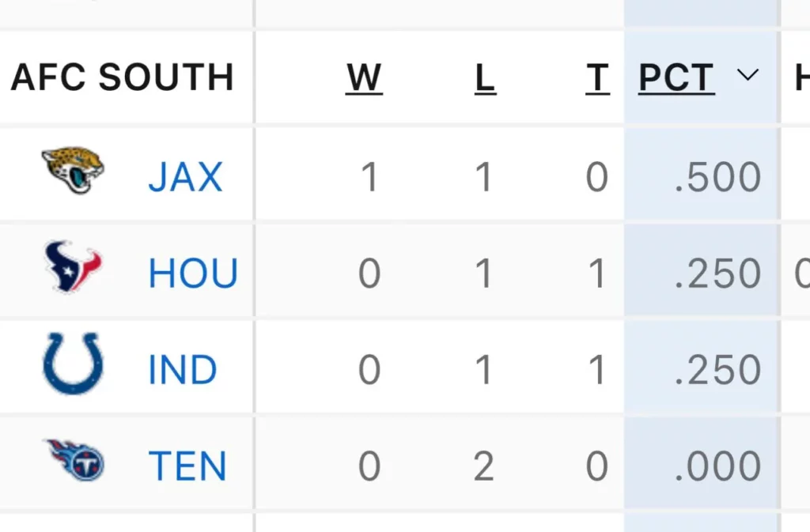Toggle the PCT sort direction chevron
810x532 pixels.
pos(748,75)
